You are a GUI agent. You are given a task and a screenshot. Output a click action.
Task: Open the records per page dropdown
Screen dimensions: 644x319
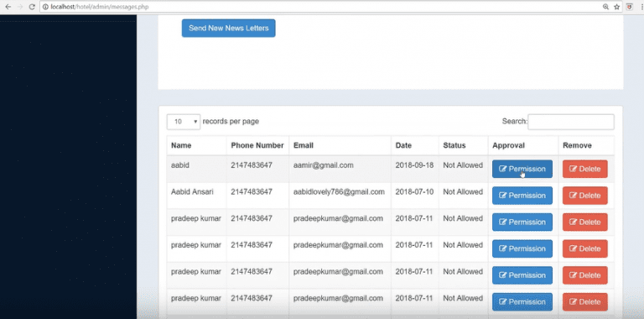(x=184, y=122)
